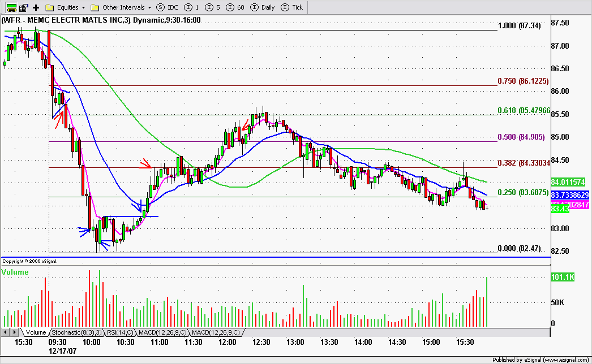Click the 0.750 (86.1225) Fibonacci label
592x364 pixels.
(x=523, y=81)
